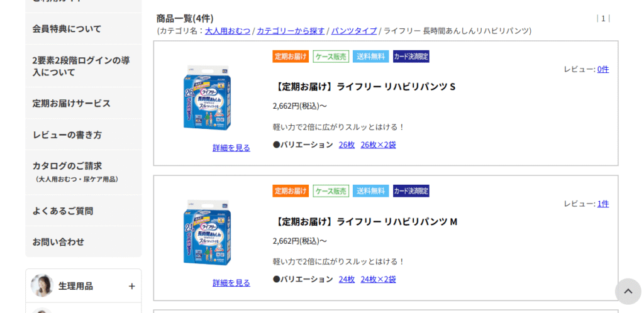Open レビューの書き方 in the sidebar
Image resolution: width=644 pixels, height=313 pixels.
[67, 135]
